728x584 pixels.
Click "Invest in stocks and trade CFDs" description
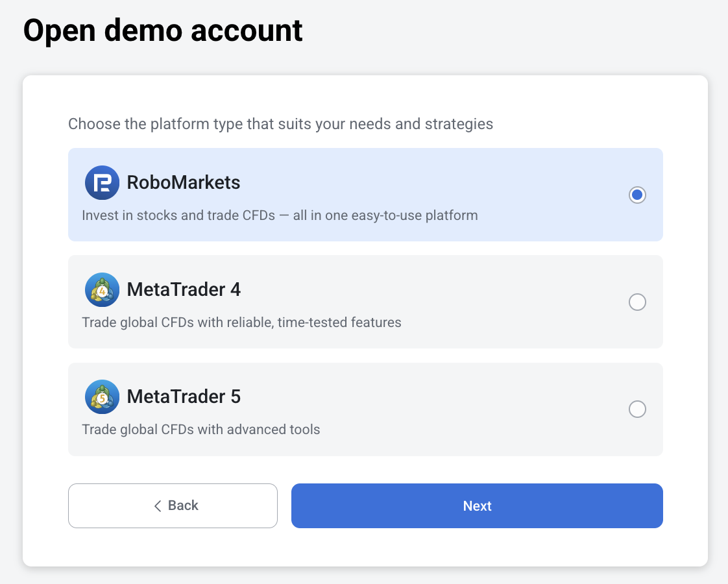click(178, 215)
